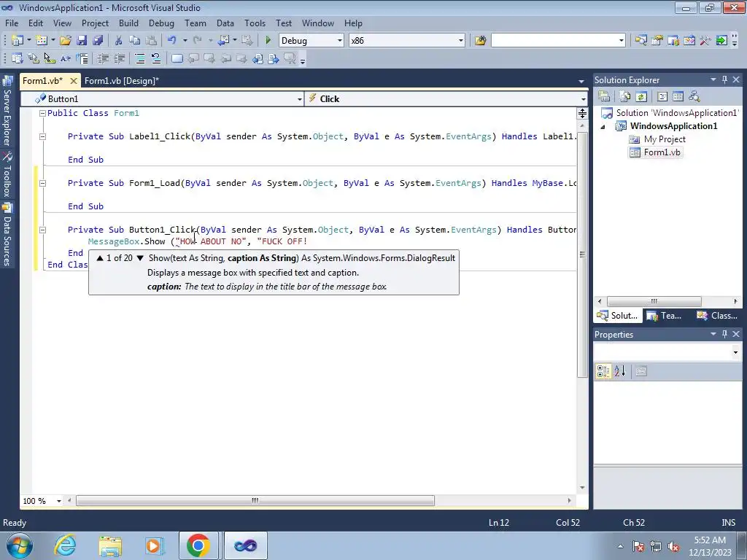Cut selection using the scissors icon

(119, 41)
